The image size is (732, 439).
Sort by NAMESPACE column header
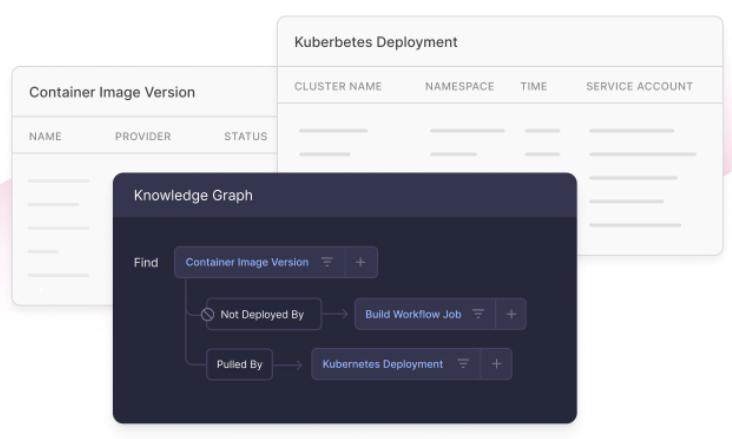459,87
